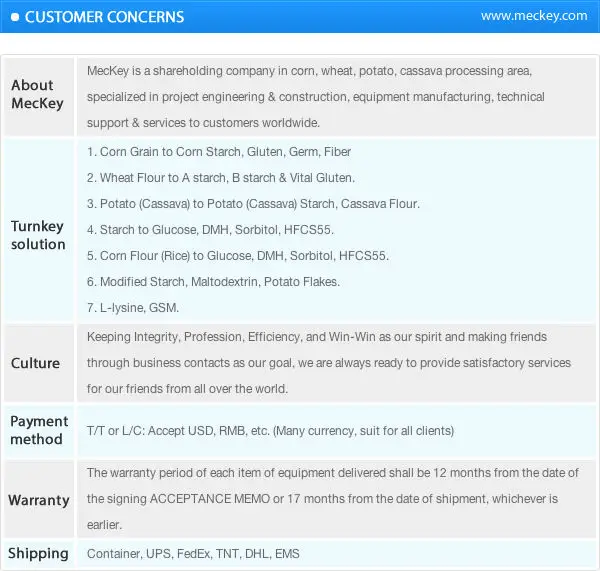Click the T/T or L/C payment text
The width and height of the screenshot is (600, 571).
(270, 431)
